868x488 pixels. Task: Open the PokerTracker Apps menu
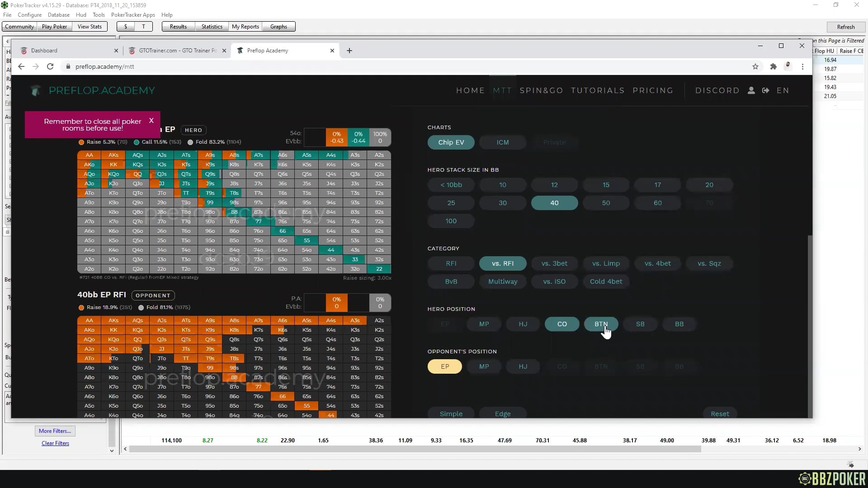(x=133, y=14)
